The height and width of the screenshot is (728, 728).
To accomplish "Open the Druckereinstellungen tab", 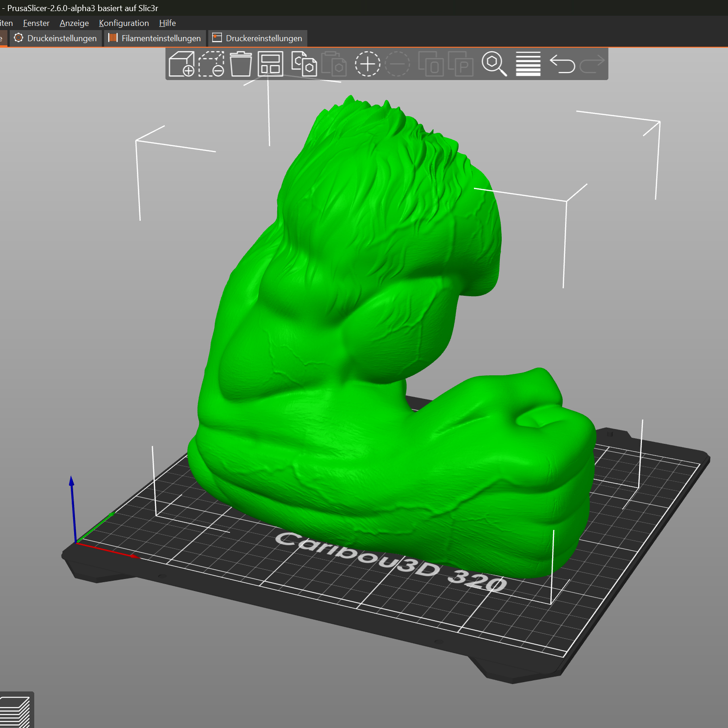I will pos(257,38).
